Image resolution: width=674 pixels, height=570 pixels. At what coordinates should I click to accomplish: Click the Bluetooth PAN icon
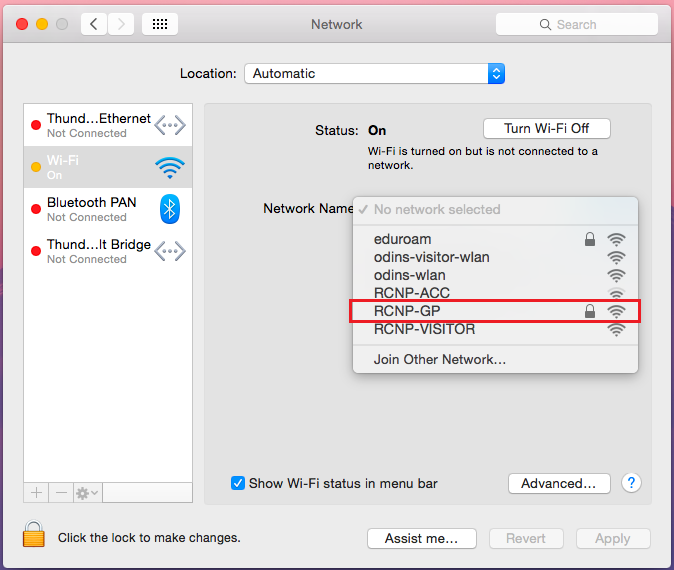(x=170, y=209)
